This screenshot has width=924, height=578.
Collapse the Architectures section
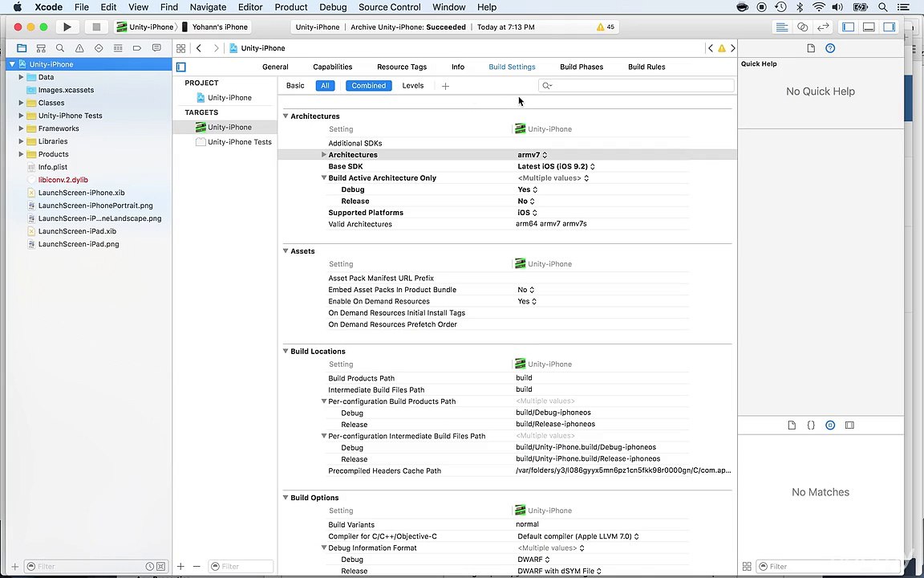coord(286,116)
